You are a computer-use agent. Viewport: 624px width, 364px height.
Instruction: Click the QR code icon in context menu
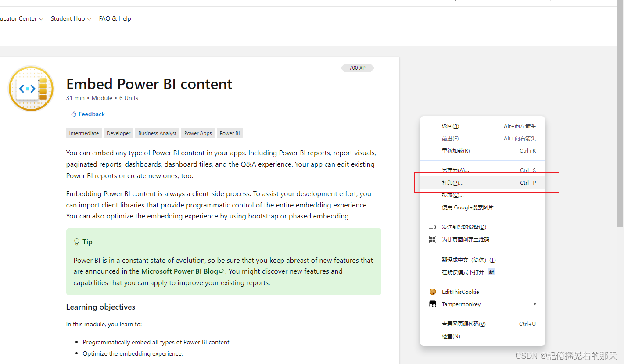tap(433, 239)
